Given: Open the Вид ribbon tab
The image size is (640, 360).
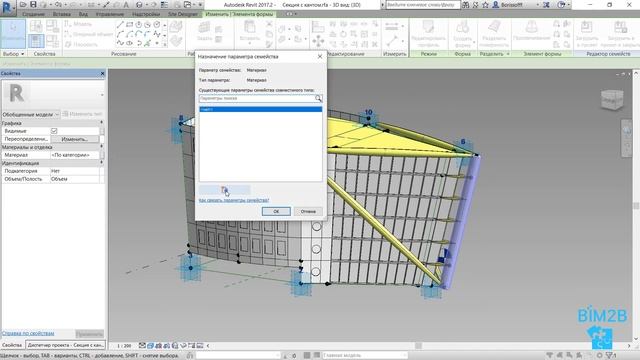Looking at the screenshot, I should [83, 14].
